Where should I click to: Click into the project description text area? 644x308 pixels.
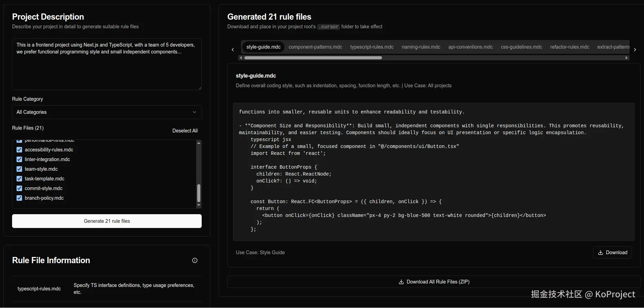pos(107,69)
